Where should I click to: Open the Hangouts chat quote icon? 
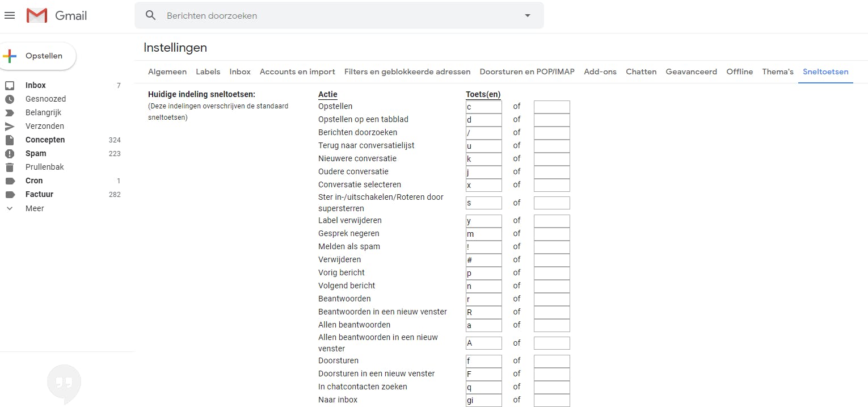tap(64, 383)
